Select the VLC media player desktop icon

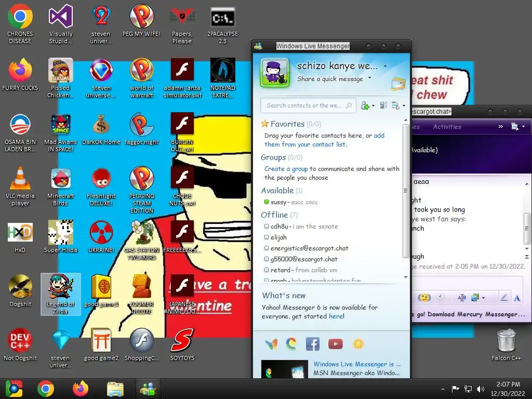[20, 187]
